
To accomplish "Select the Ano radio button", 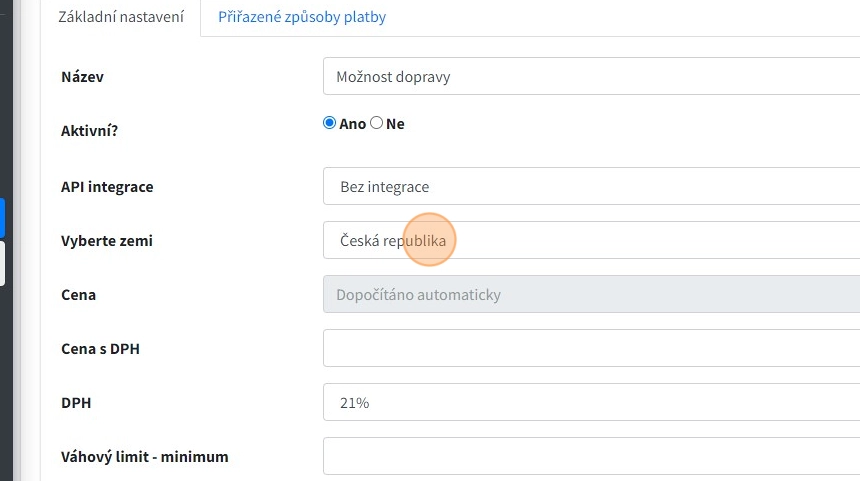I will pos(329,123).
